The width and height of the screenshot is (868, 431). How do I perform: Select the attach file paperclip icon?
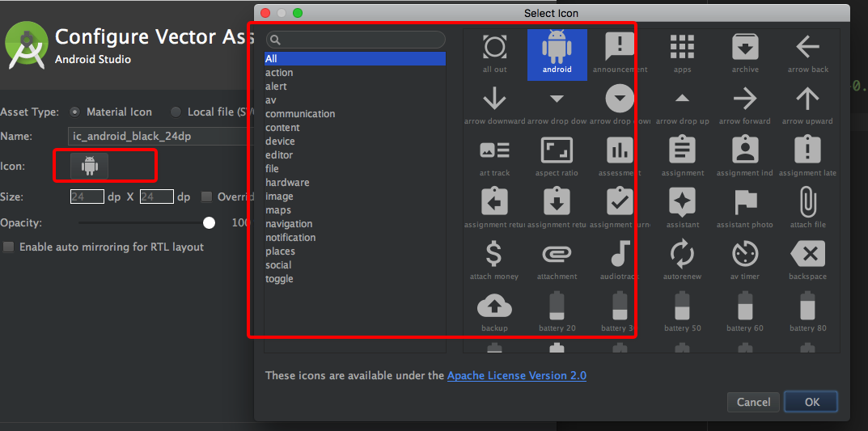pos(807,201)
